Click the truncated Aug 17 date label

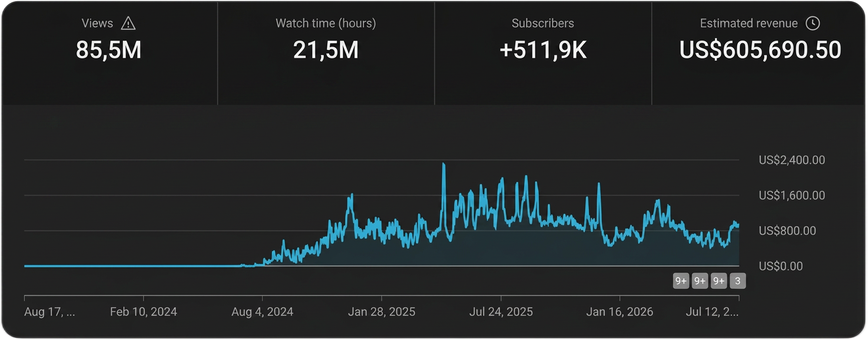(49, 312)
